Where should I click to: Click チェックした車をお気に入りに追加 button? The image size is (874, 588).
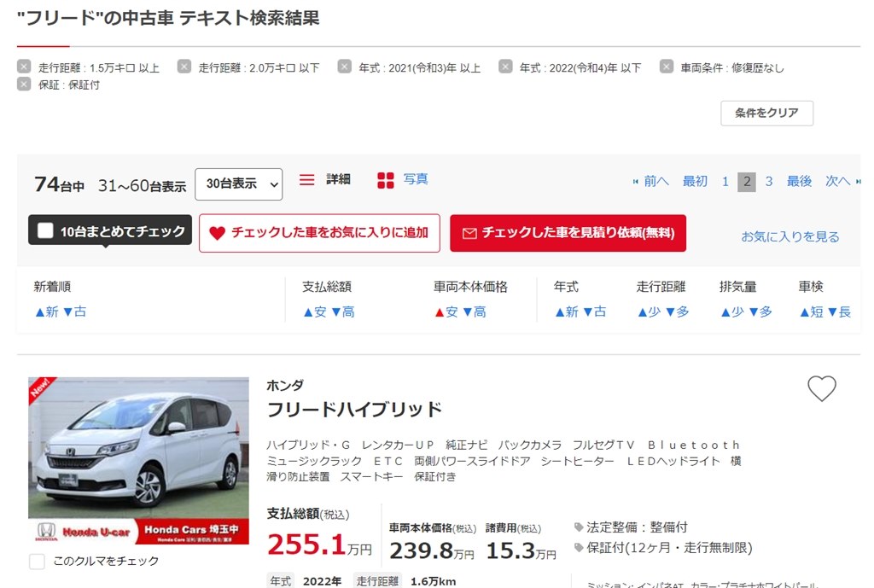319,233
